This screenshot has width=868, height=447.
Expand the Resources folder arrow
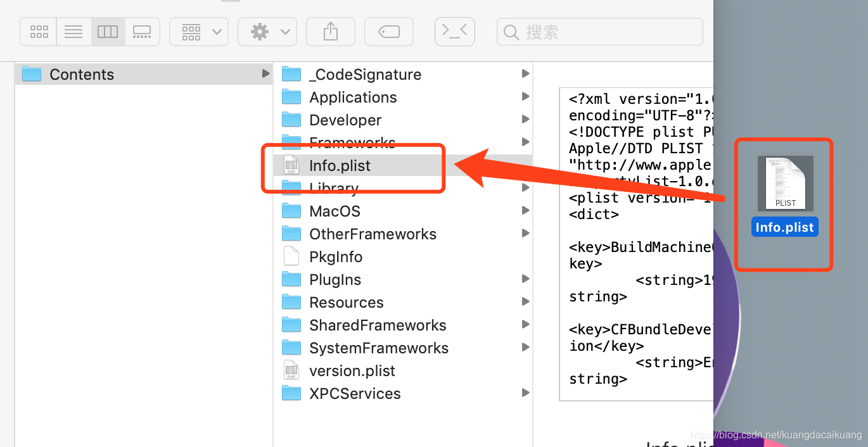pyautogui.click(x=525, y=301)
